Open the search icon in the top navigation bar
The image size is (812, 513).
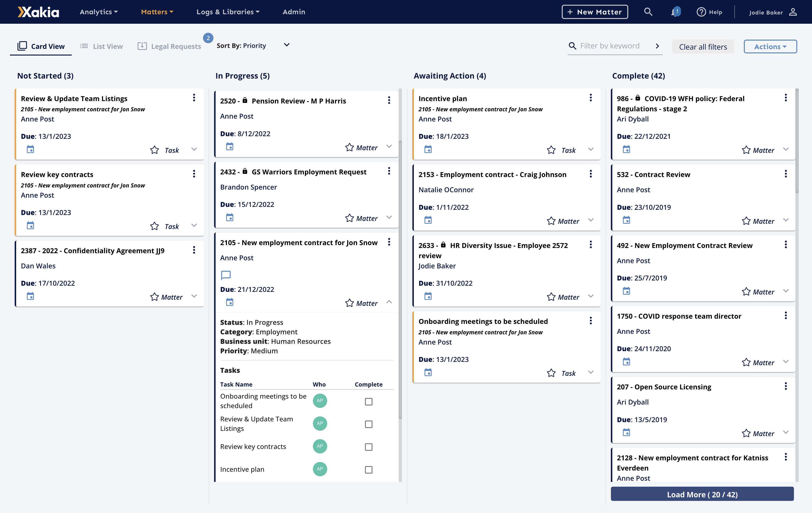(x=648, y=11)
